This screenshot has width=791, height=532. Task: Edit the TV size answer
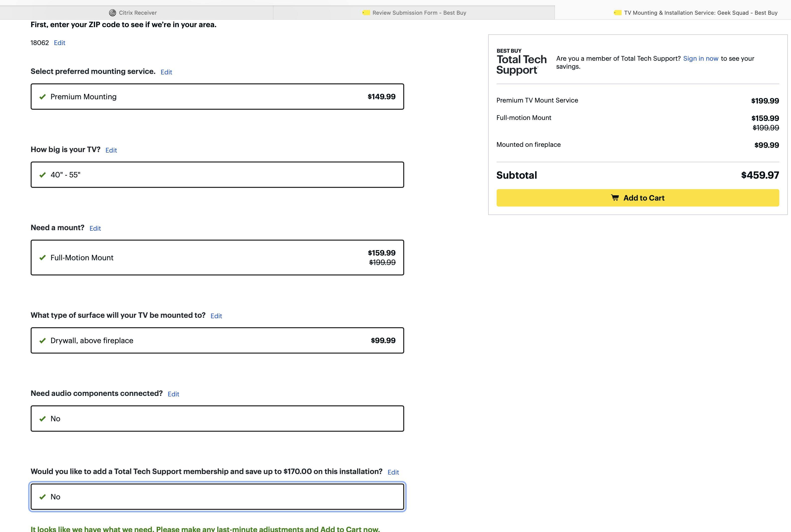coord(111,150)
